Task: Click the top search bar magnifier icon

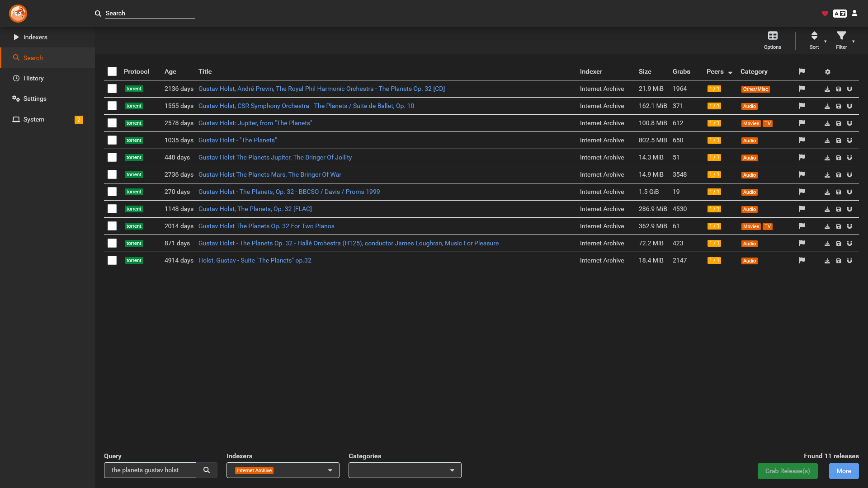Action: coord(98,14)
